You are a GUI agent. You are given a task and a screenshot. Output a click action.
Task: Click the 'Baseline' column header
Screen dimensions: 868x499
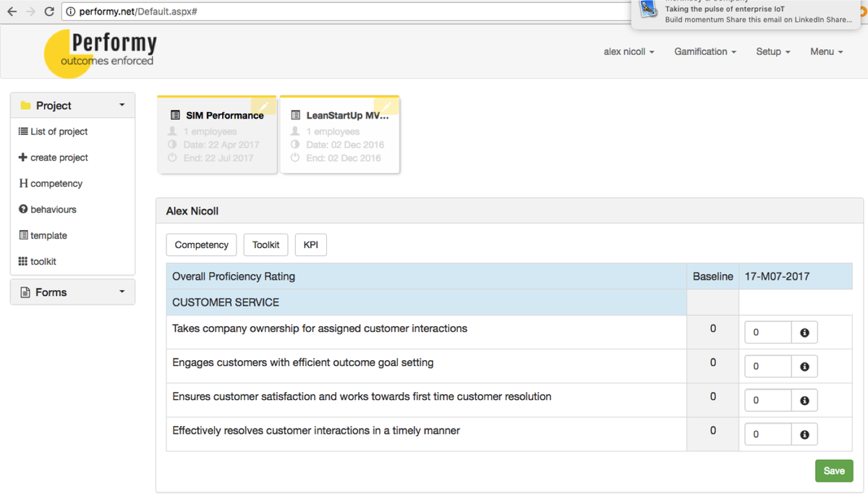[712, 276]
